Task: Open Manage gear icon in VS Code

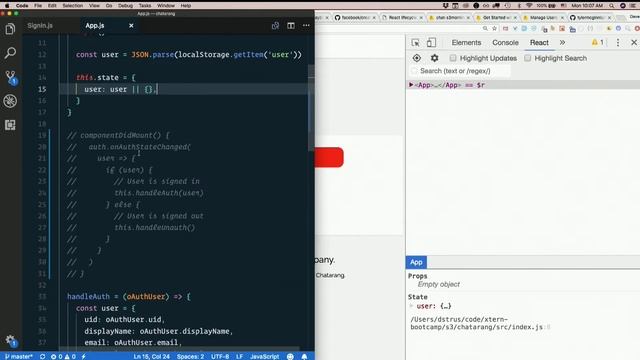Action: (10, 340)
